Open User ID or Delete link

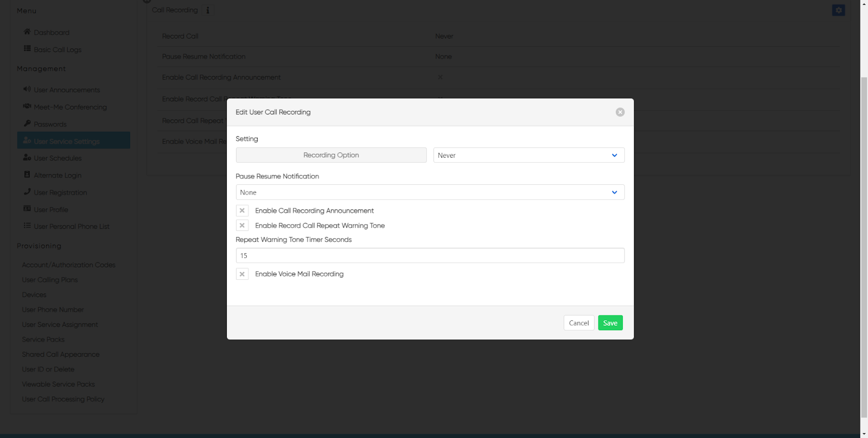(48, 370)
